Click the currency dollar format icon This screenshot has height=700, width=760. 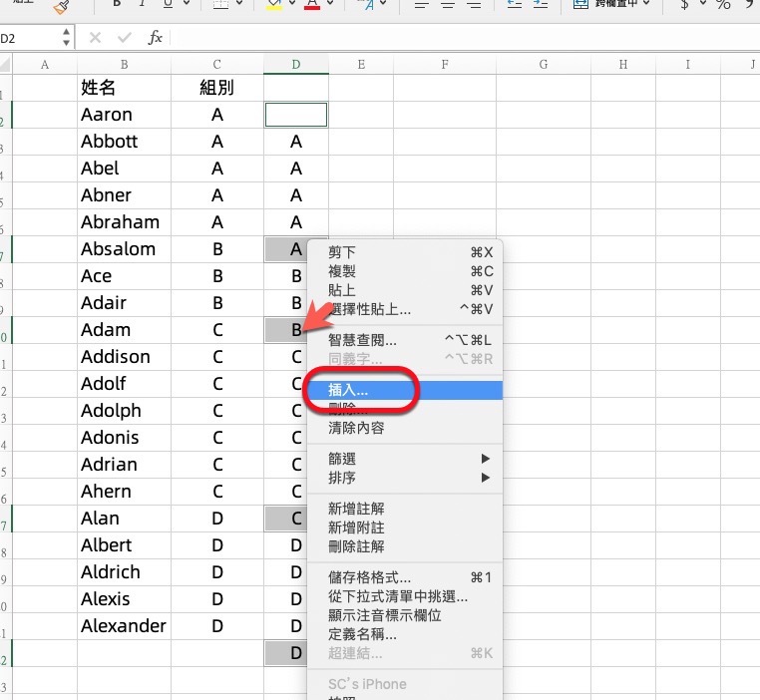[x=684, y=5]
